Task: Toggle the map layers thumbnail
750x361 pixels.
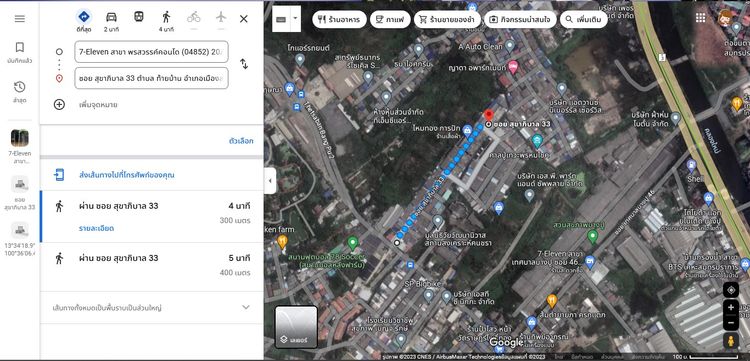Action: pos(296,327)
